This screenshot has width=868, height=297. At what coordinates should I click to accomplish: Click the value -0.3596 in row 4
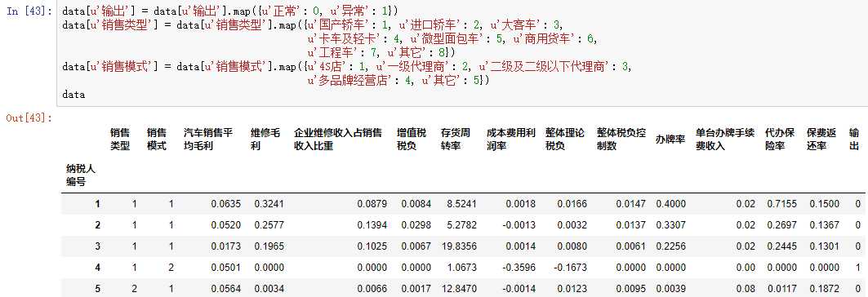click(519, 268)
